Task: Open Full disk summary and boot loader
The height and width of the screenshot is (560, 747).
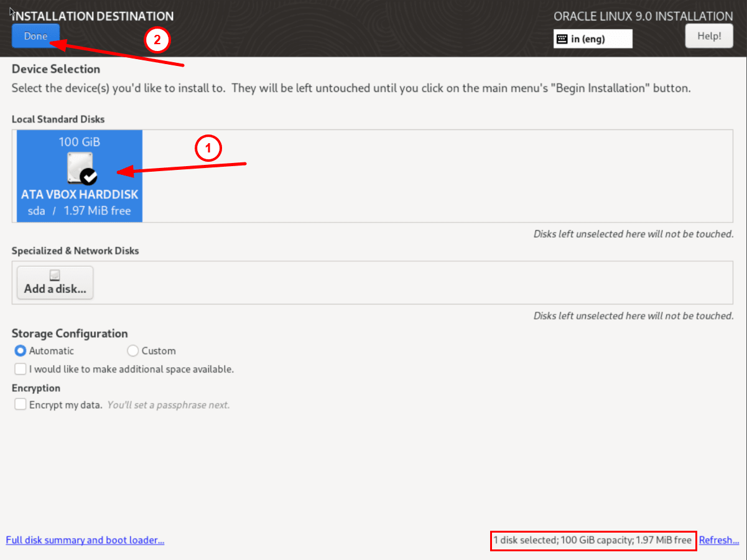Action: point(85,539)
